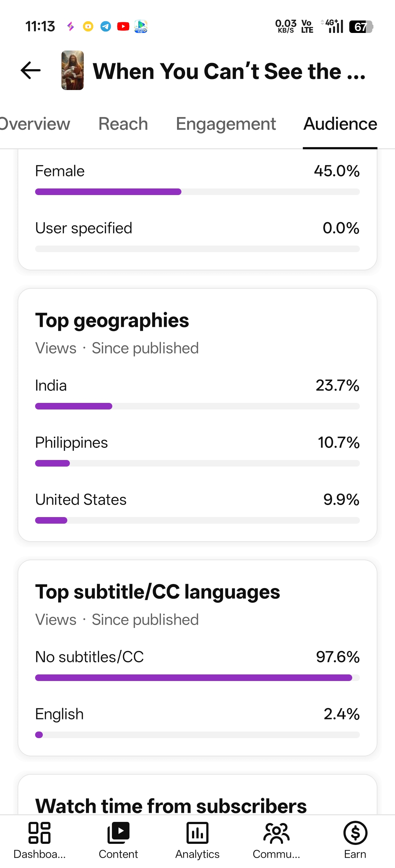Open Analytics bar chart icon
The height and width of the screenshot is (868, 395).
[197, 833]
